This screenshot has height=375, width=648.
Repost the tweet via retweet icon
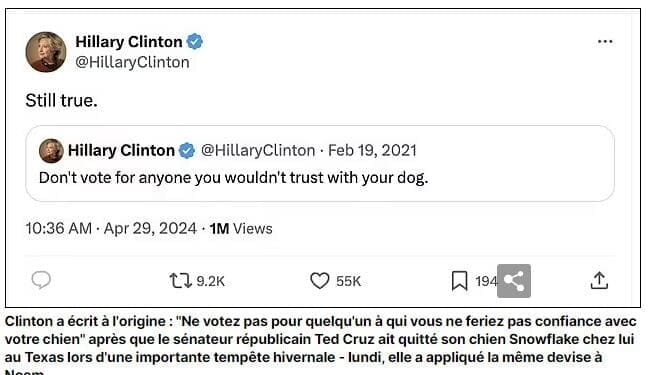180,281
